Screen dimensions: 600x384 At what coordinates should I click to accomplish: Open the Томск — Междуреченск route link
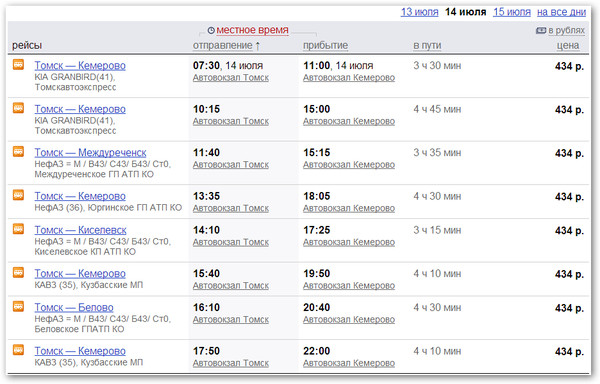[90, 153]
